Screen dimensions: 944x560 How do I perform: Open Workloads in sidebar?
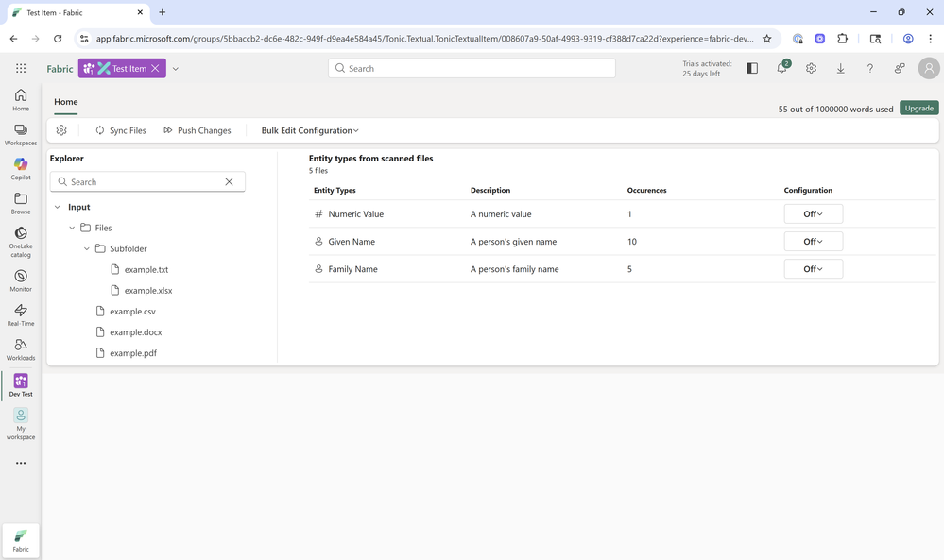[21, 348]
